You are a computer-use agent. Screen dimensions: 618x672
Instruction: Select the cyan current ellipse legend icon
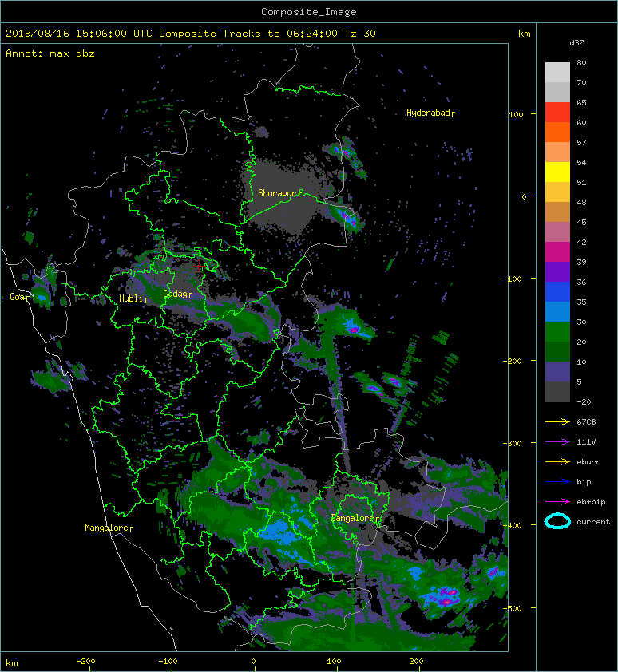point(557,522)
